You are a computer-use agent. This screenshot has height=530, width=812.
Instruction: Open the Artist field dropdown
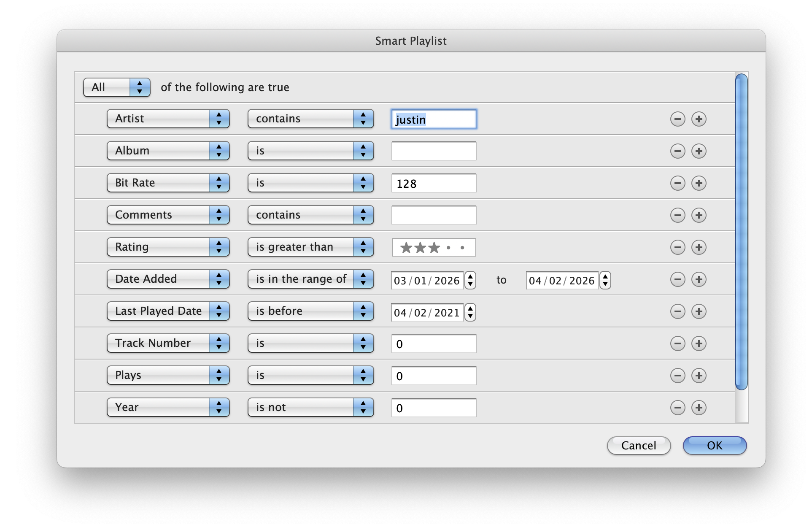click(168, 119)
